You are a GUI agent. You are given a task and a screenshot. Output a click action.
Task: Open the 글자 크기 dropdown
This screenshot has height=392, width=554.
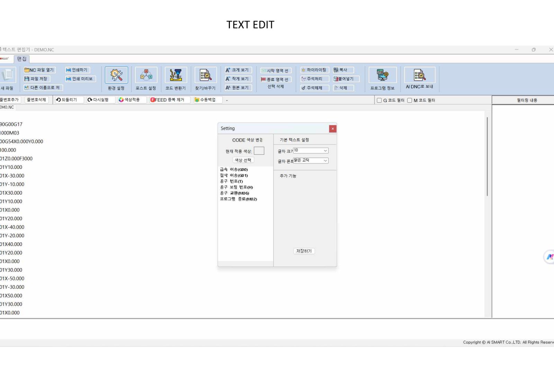(311, 151)
